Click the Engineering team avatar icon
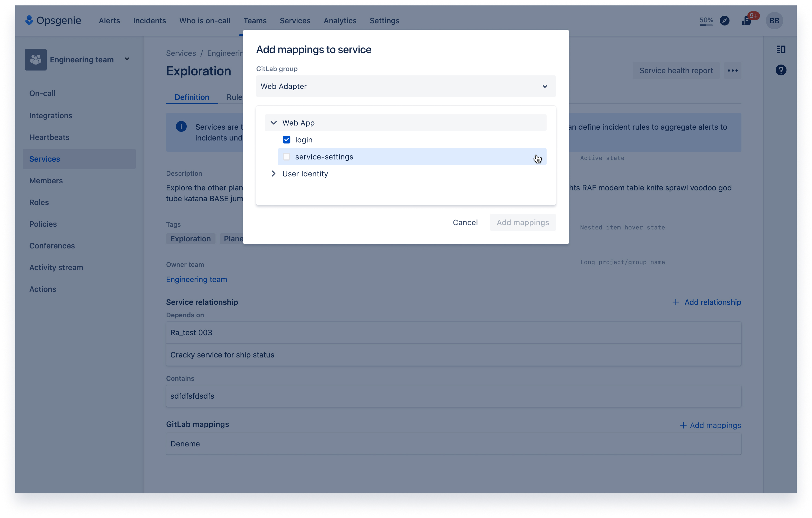 click(x=36, y=60)
